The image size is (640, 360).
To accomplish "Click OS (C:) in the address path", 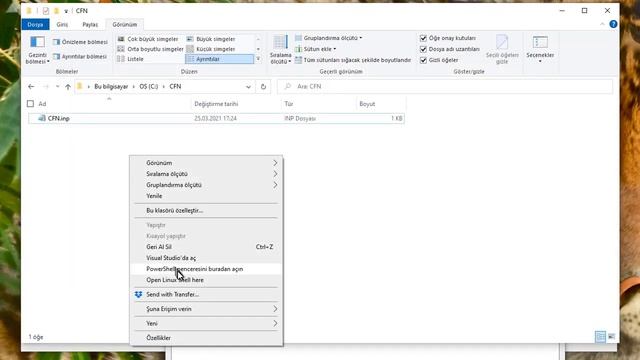I will (149, 87).
